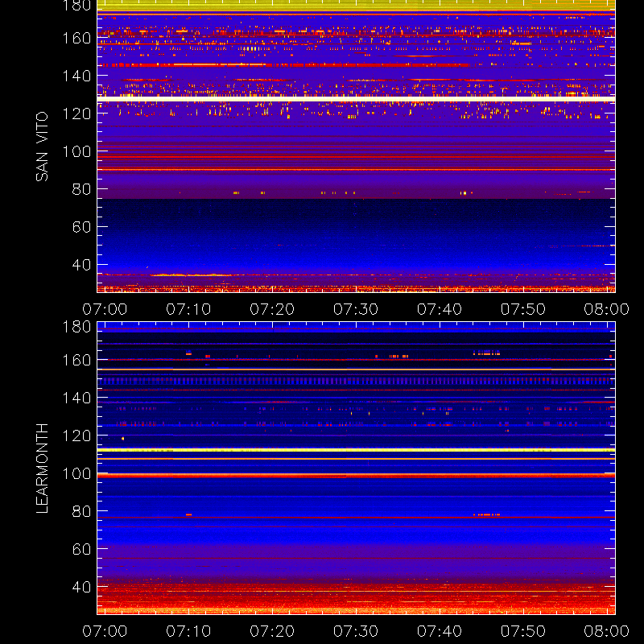Pick the 07:30 time label below San Vito plot
The width and height of the screenshot is (644, 644).
[356, 309]
